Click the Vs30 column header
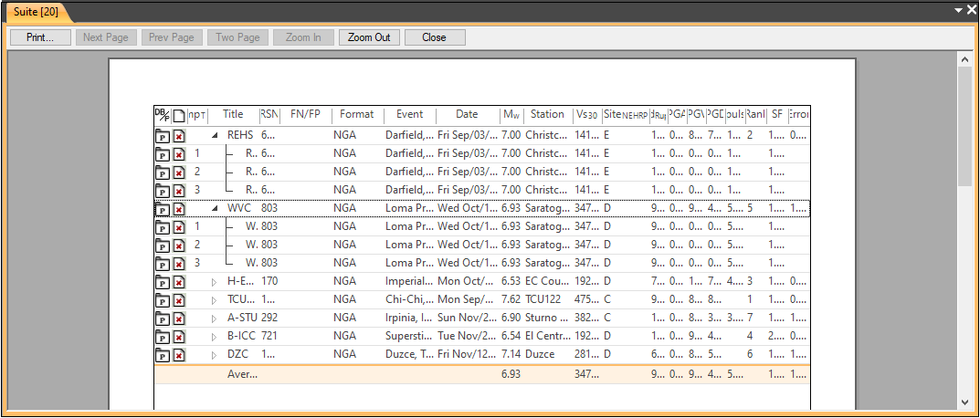The width and height of the screenshot is (980, 418). click(587, 114)
